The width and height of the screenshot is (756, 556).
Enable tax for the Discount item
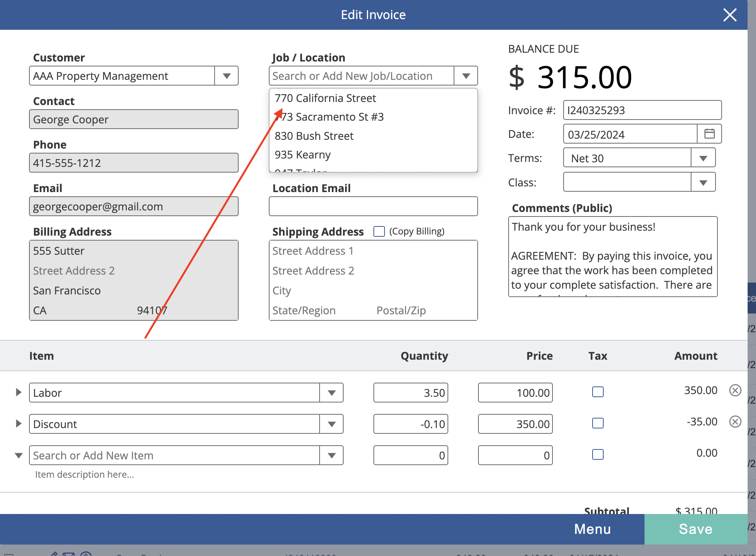click(598, 423)
